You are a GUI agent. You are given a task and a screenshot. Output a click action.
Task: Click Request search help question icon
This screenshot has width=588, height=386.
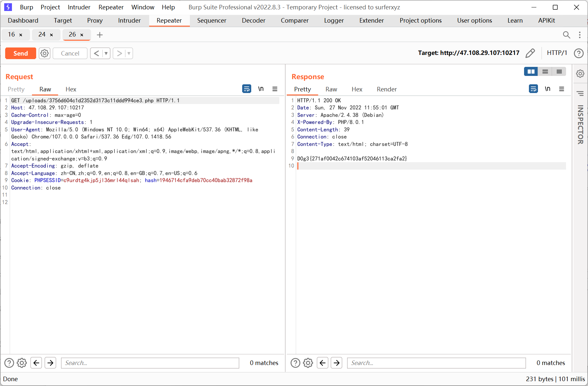click(9, 363)
